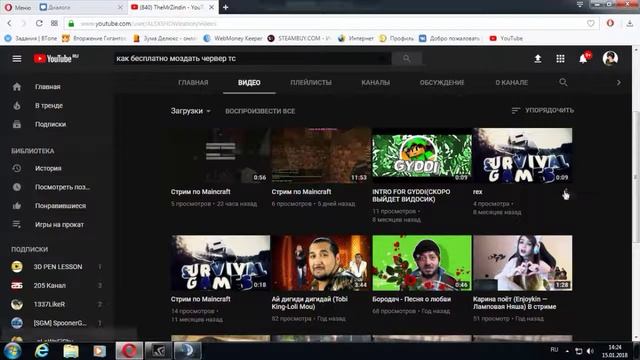Click the Watch later clock icon

click(x=17, y=187)
